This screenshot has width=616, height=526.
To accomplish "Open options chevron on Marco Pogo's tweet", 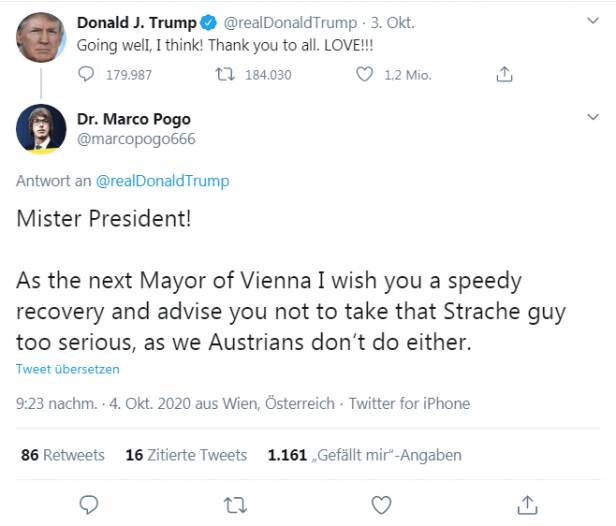I will pos(589,120).
